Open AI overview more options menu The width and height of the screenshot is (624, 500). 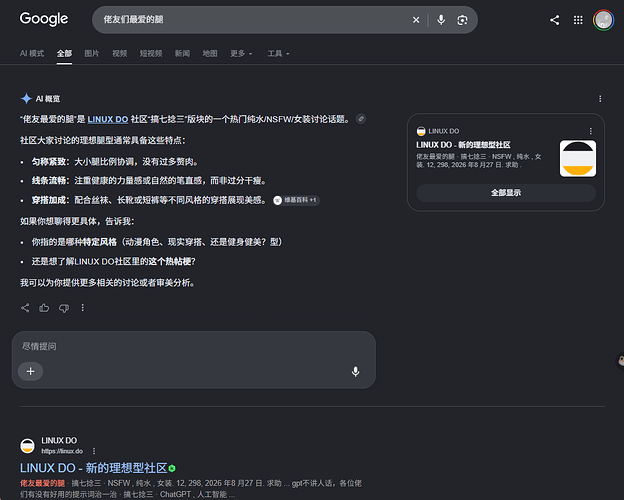click(600, 99)
